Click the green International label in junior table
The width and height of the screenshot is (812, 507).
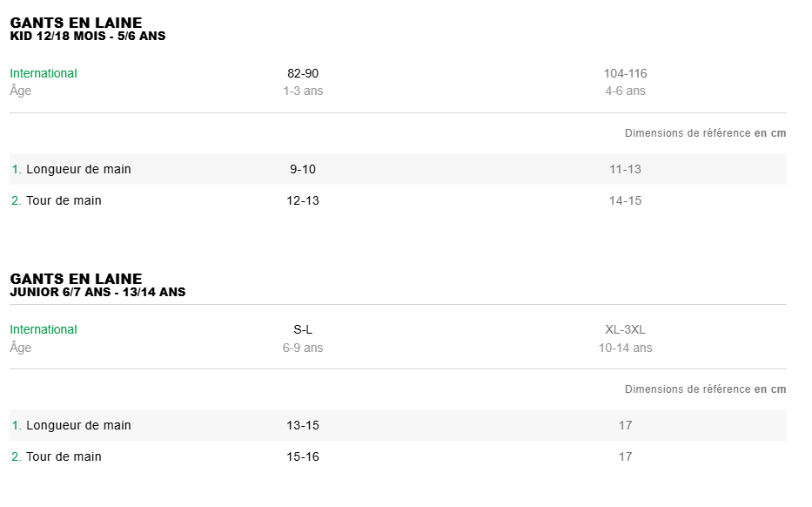tap(44, 329)
